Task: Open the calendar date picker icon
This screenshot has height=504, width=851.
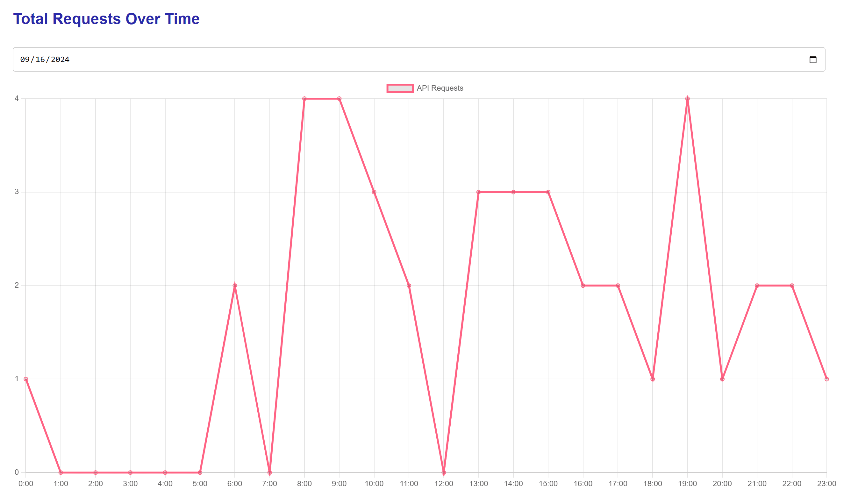Action: pyautogui.click(x=813, y=59)
